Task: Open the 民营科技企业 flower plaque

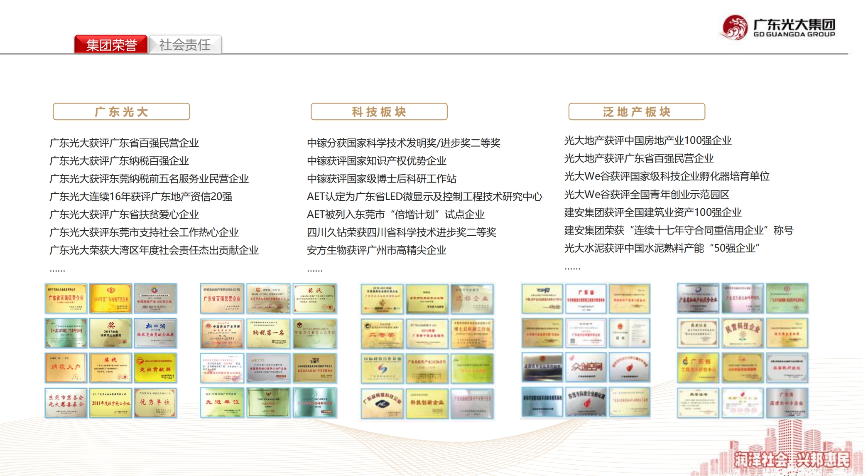Action: [x=743, y=333]
